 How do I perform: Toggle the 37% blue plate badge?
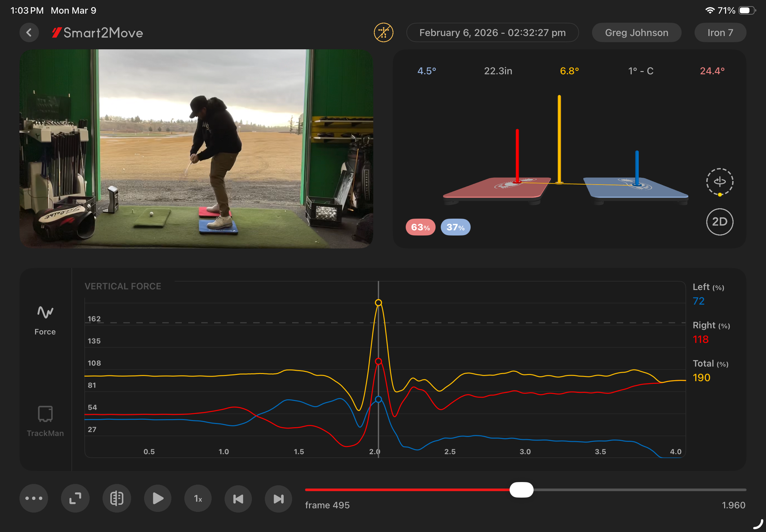coord(455,227)
